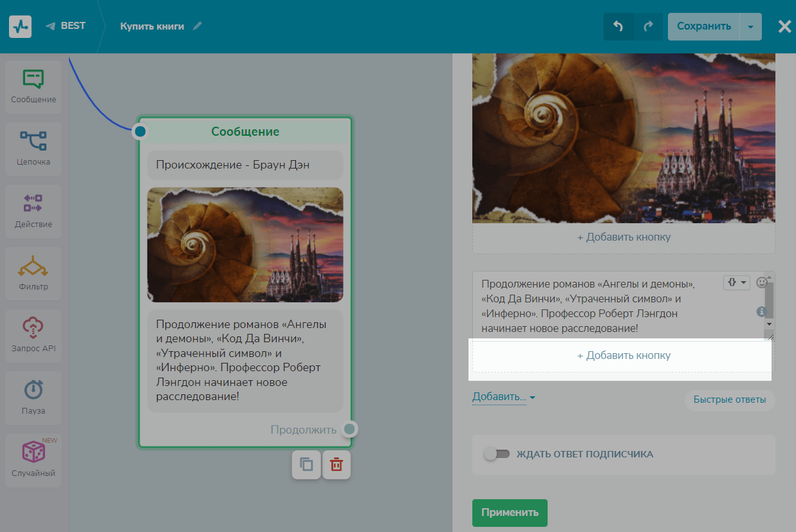Open the dropdown arrow beside Сохранить
Screen dimensions: 796x532
[751, 26]
